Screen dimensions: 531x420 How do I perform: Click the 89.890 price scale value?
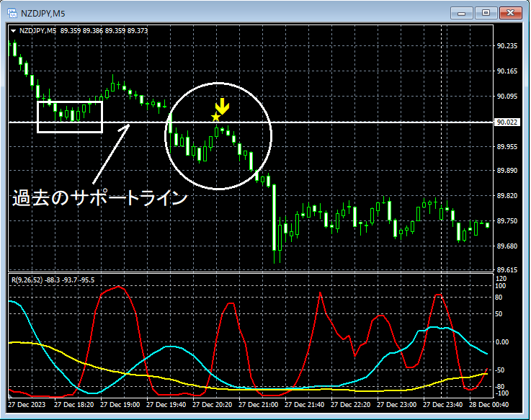(507, 170)
